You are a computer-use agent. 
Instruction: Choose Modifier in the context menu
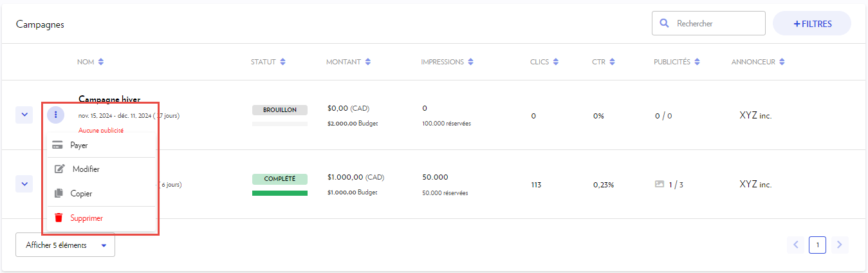(86, 169)
